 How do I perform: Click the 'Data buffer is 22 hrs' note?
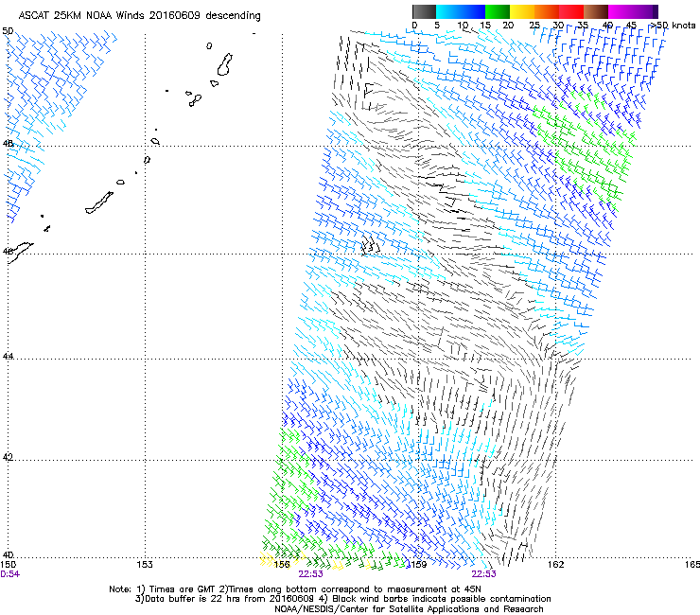[342, 599]
